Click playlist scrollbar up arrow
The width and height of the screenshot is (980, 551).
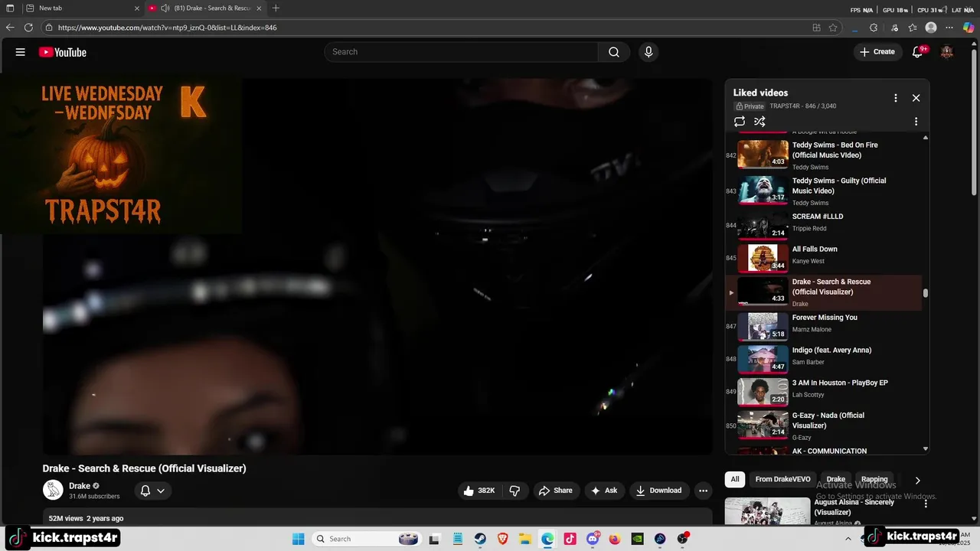click(926, 138)
